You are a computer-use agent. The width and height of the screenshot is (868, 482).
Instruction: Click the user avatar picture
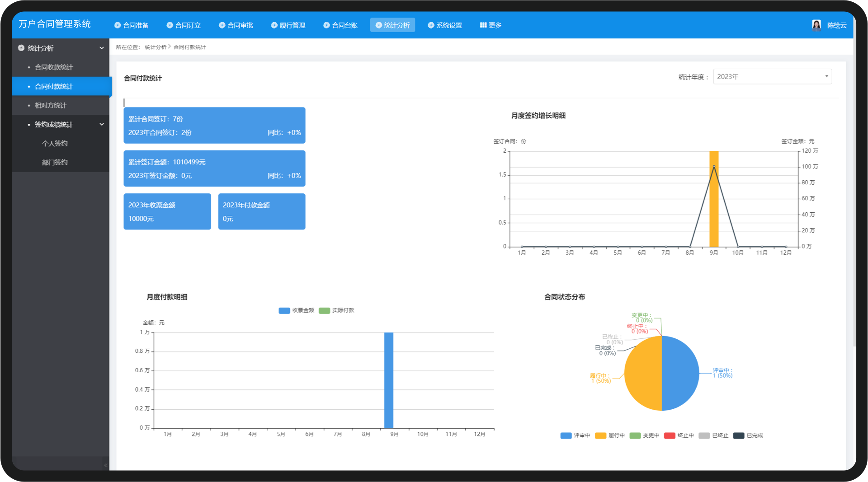(x=816, y=25)
